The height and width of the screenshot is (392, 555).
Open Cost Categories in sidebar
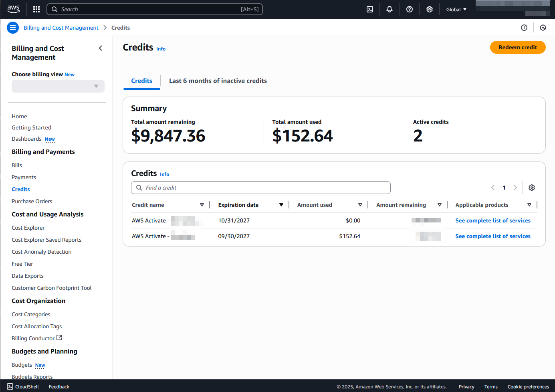31,314
